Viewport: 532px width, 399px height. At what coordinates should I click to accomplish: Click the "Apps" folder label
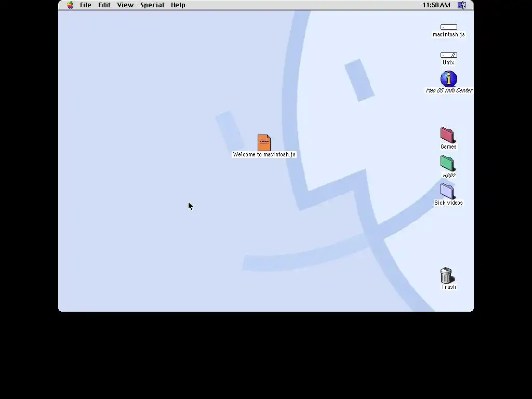tap(449, 175)
